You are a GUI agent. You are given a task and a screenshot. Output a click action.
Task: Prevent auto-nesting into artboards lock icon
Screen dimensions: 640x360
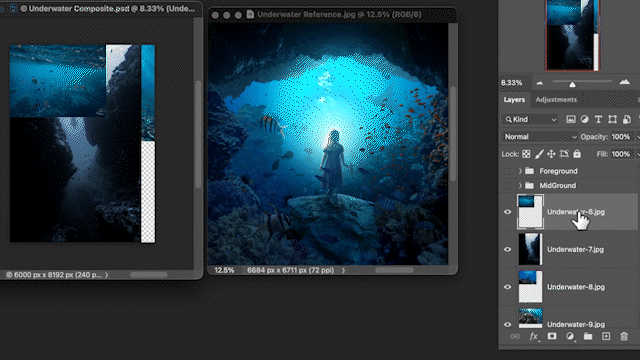(x=564, y=154)
